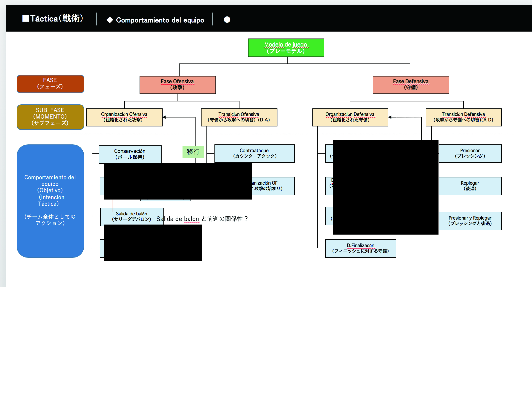Select the partially hidden 'anización OF' box
532x399 pixels.
click(273, 186)
